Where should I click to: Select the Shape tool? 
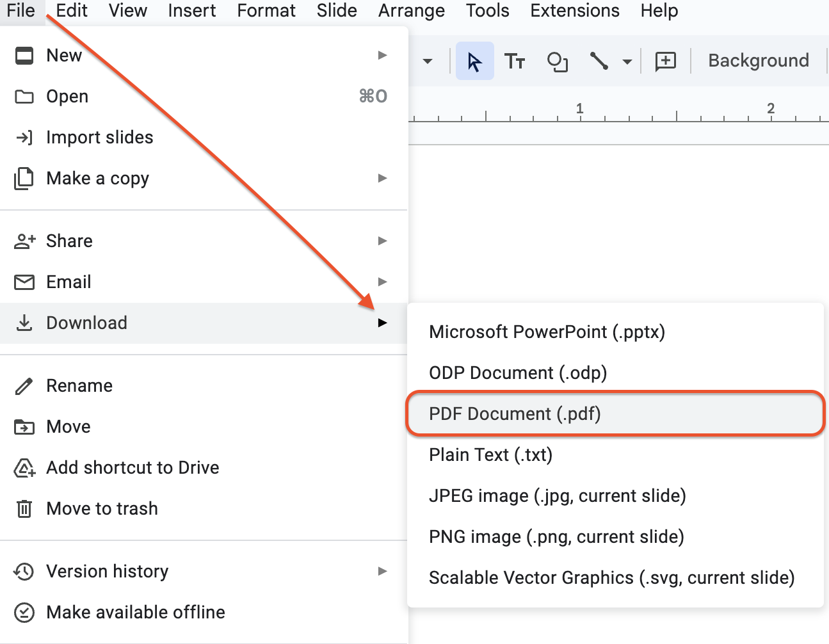click(557, 61)
